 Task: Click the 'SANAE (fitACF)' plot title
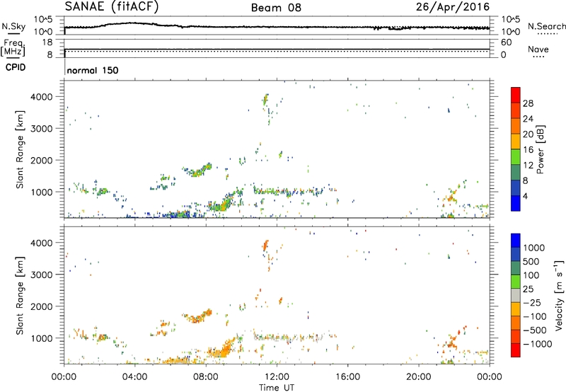[x=112, y=6]
